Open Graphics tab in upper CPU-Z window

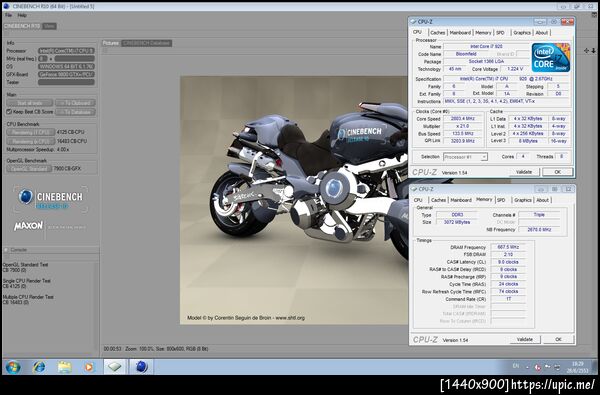coord(522,33)
